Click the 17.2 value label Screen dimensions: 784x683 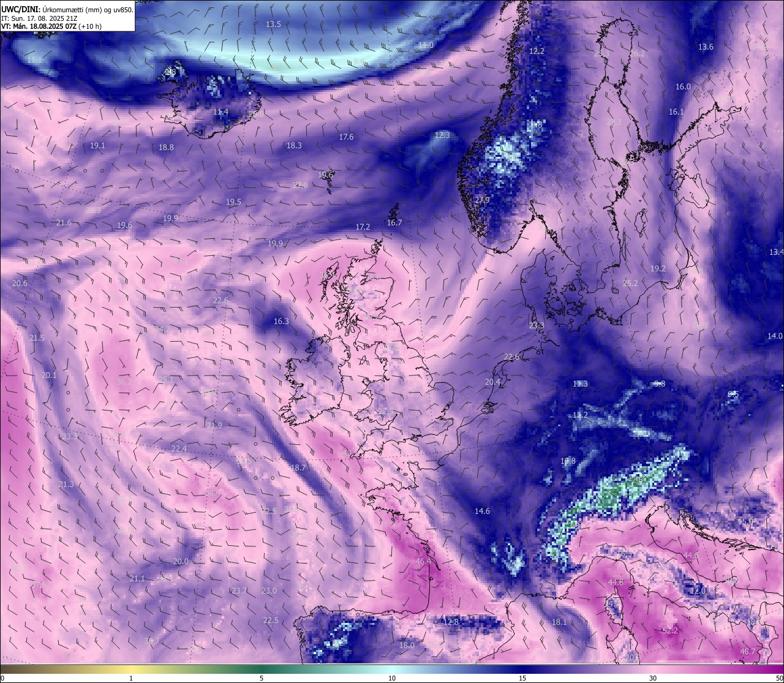[x=363, y=227]
